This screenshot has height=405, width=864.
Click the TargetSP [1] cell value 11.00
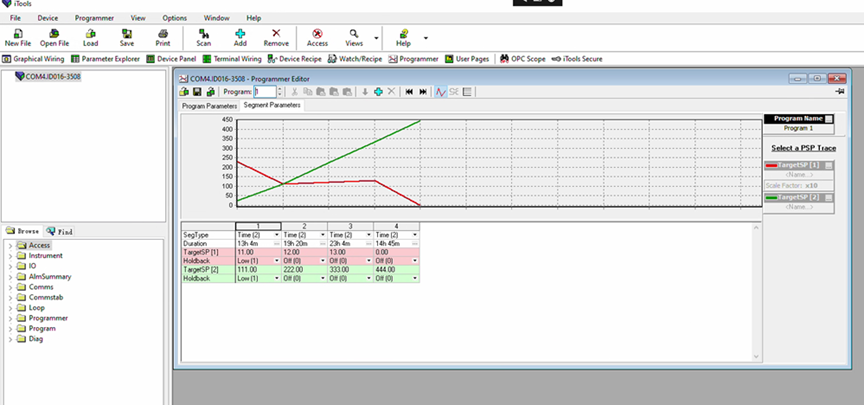258,252
